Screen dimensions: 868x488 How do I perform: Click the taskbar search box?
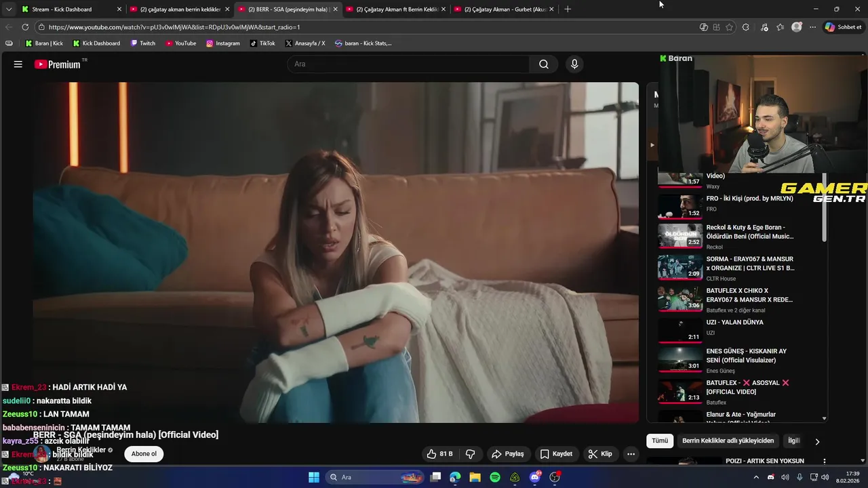(376, 477)
